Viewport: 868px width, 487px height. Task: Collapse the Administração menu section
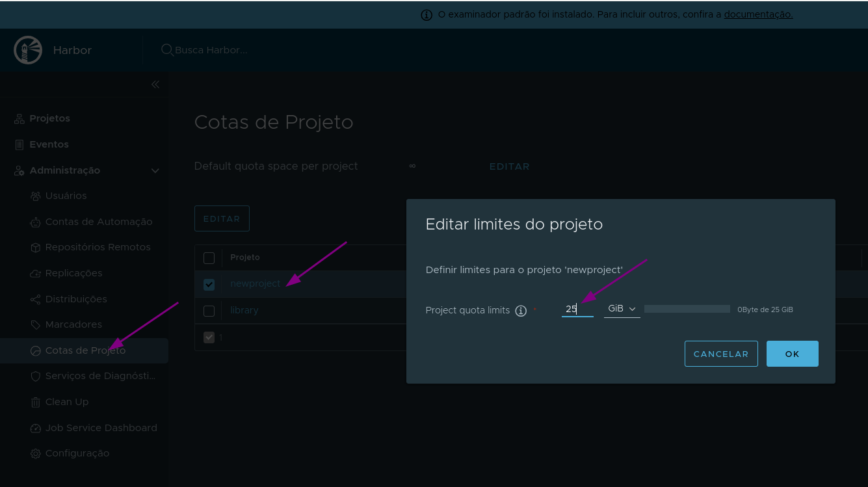point(155,170)
